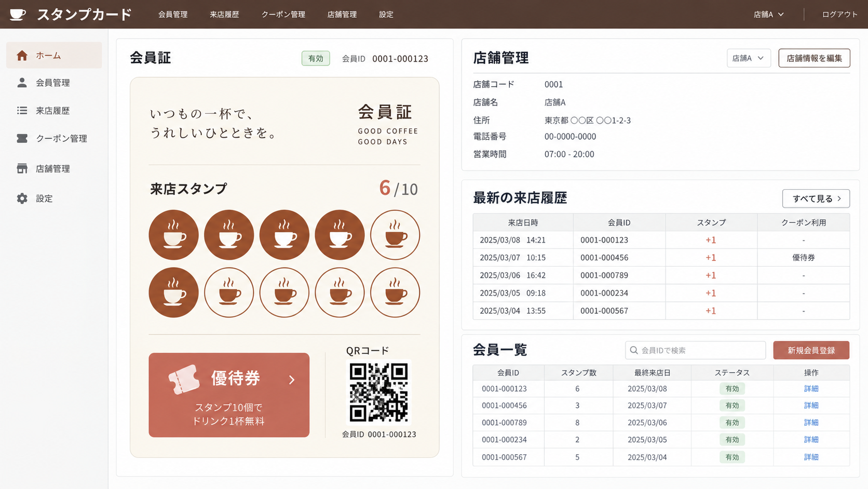Click the member QR code image
The height and width of the screenshot is (489, 868).
coord(378,392)
